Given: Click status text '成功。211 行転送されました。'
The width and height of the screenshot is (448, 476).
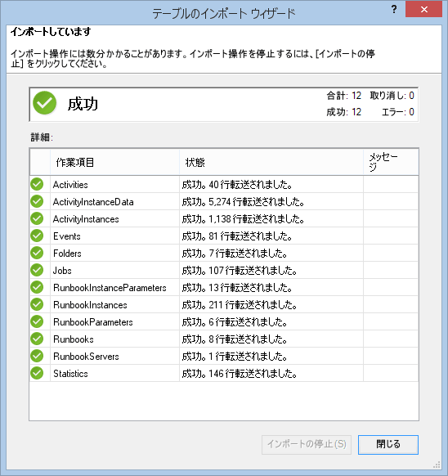Looking at the screenshot, I should [240, 305].
